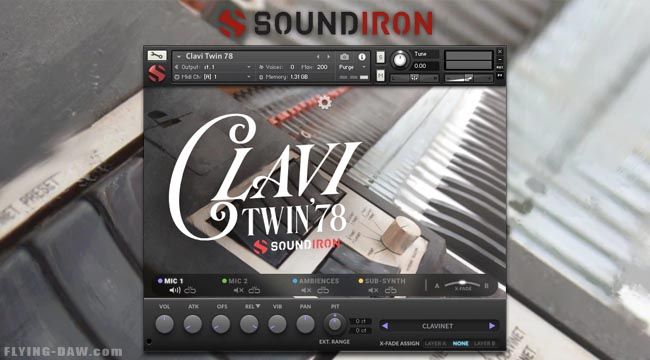Screen dimensions: 650x360
Task: Expand the Clavi Twin 78 instrument name dropdown
Action: (179, 56)
